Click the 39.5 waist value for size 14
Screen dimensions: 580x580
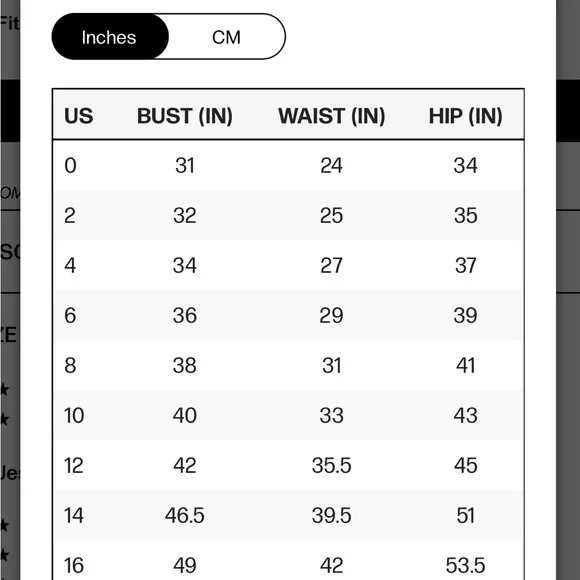click(x=331, y=515)
